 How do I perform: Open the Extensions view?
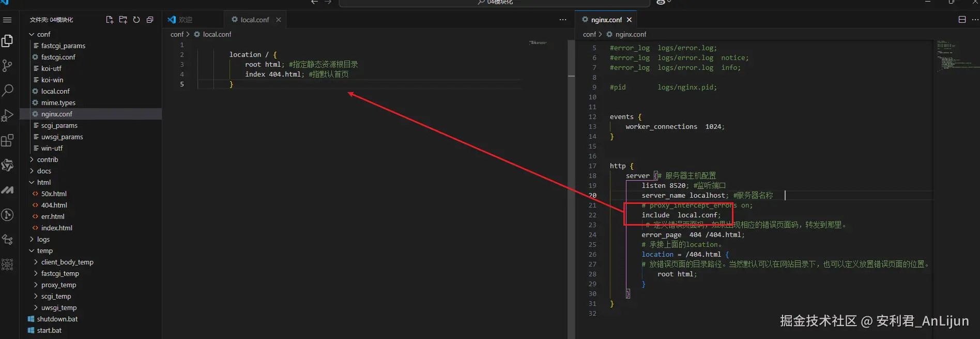(x=7, y=140)
